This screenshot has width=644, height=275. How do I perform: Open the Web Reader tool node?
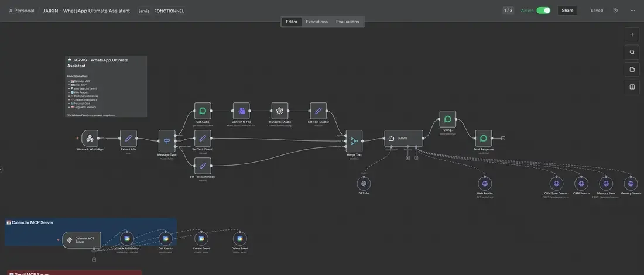pyautogui.click(x=485, y=184)
